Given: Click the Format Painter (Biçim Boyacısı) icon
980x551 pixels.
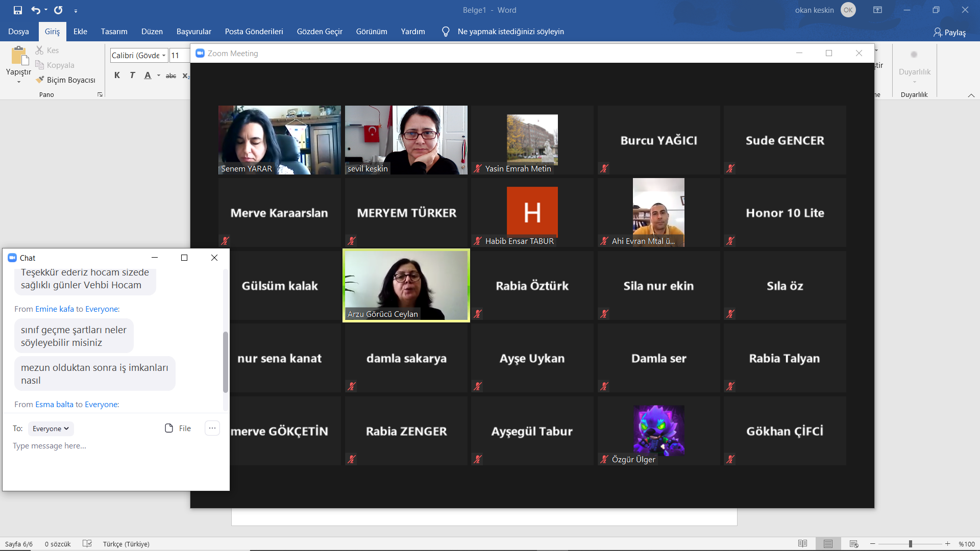Looking at the screenshot, I should 40,80.
